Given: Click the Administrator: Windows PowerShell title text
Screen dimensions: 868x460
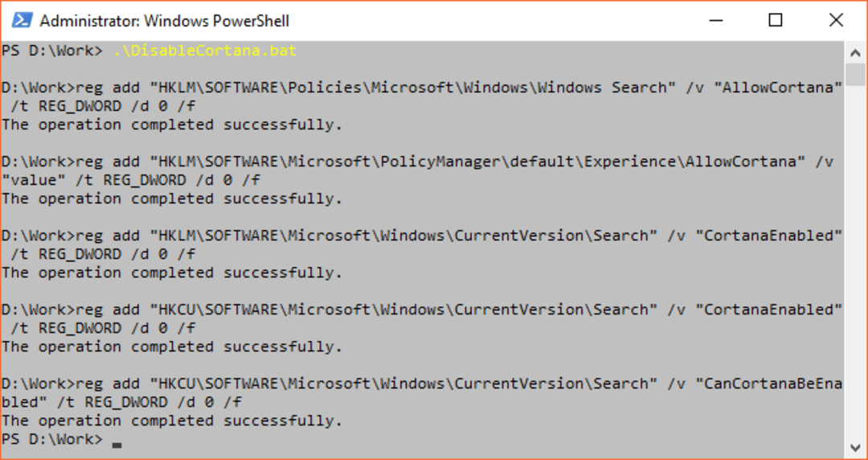Looking at the screenshot, I should click(x=165, y=21).
